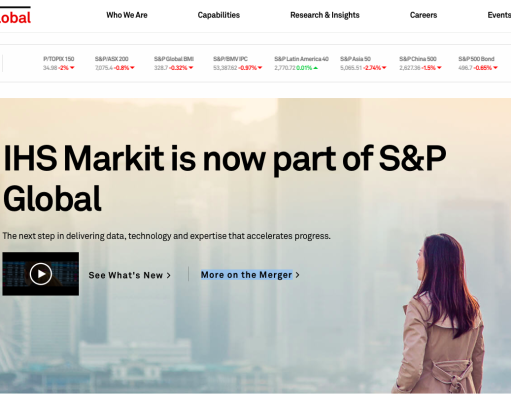Open the Research & Insights menu

click(x=325, y=15)
